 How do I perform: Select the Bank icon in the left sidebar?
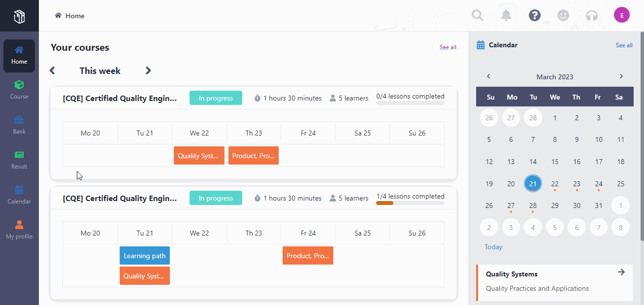(19, 124)
